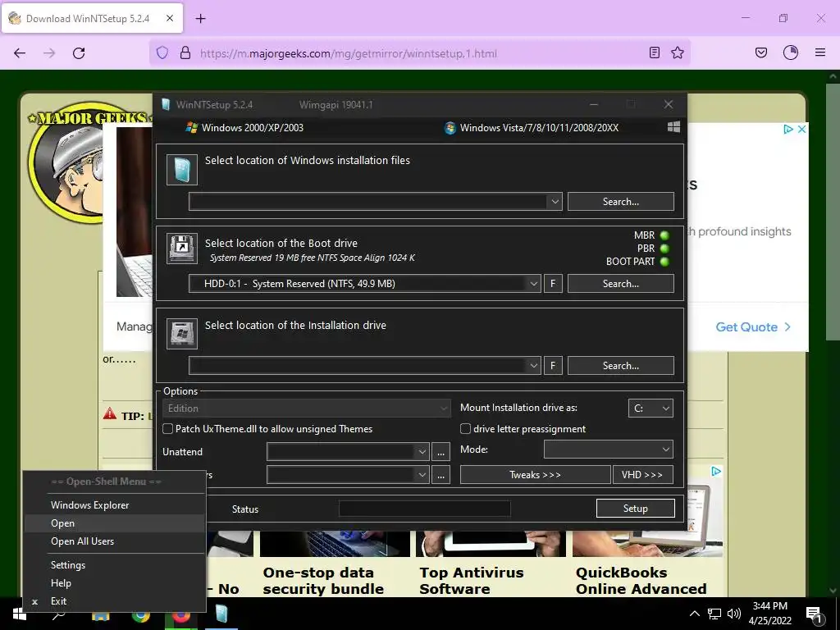Click the Installation drive hard disk icon
This screenshot has width=840, height=630.
pyautogui.click(x=182, y=334)
